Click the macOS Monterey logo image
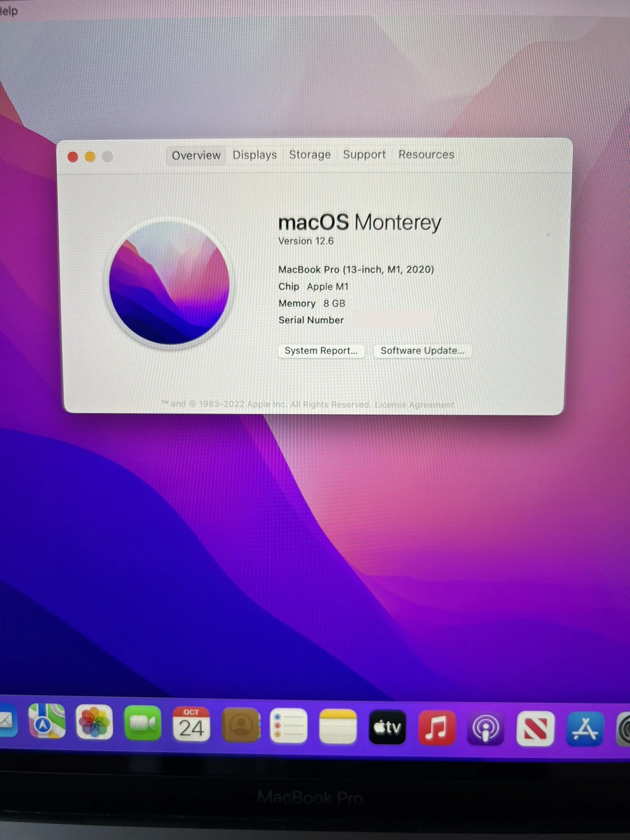 click(x=169, y=282)
